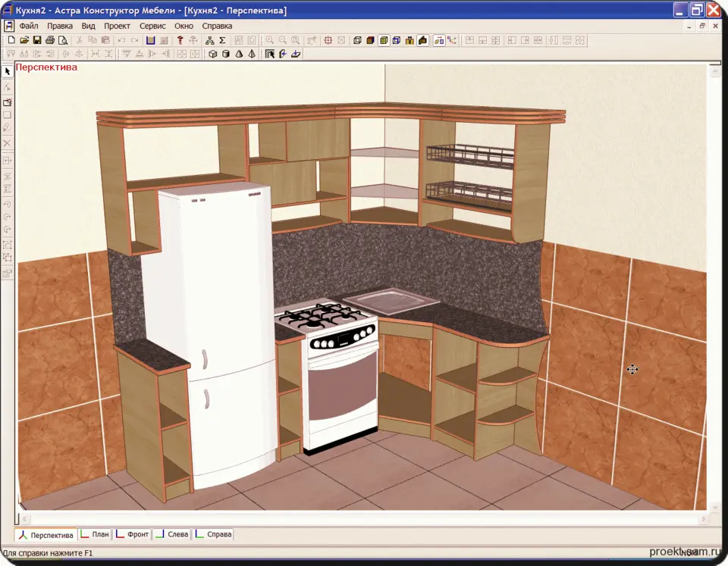
Task: Insert a cylinder primitive
Action: (x=226, y=54)
